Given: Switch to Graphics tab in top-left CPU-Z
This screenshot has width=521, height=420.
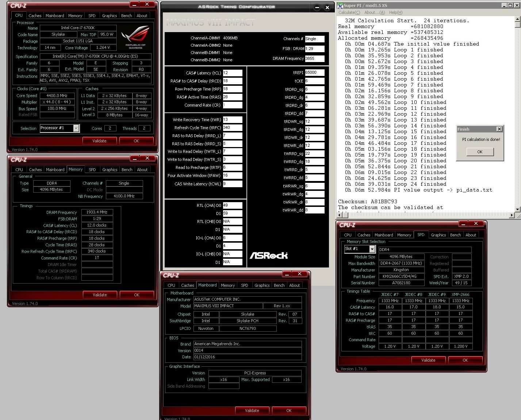Looking at the screenshot, I should pyautogui.click(x=110, y=16).
